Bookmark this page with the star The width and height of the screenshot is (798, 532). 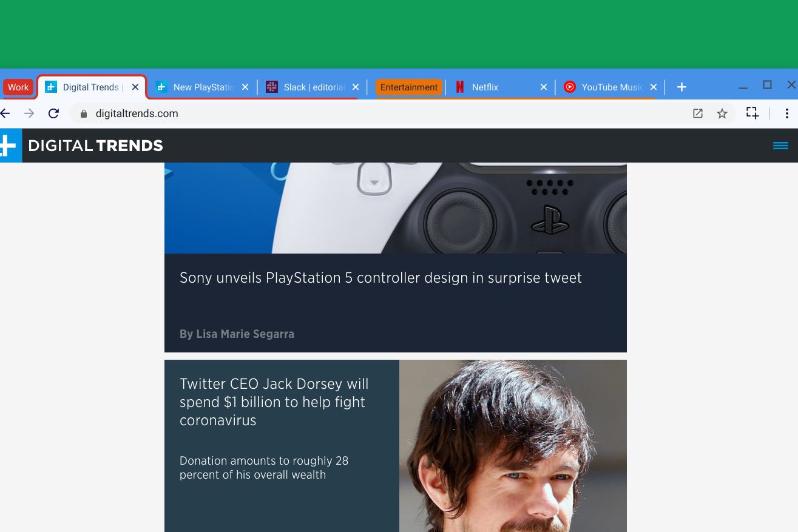[x=722, y=113]
